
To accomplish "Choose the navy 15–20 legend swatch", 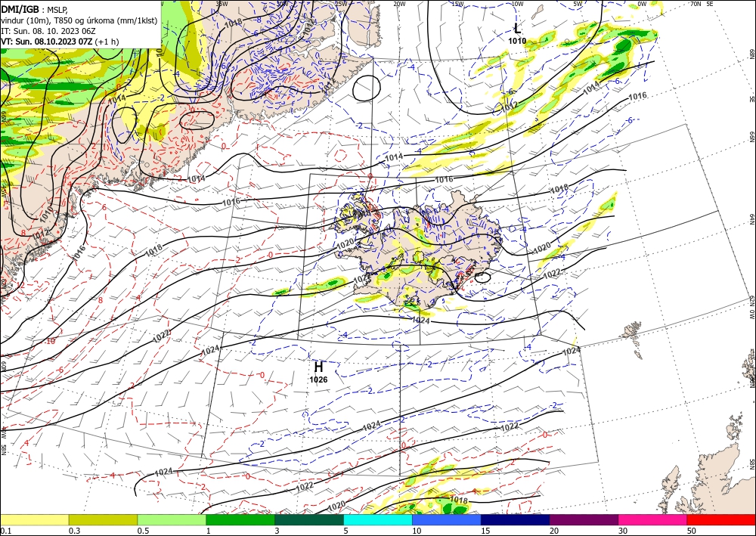I will tap(516, 519).
